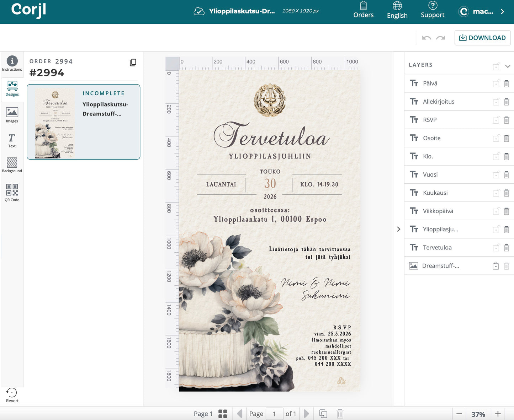Switch to the Designs tab
Screen dimensions: 514x420
coord(12,88)
